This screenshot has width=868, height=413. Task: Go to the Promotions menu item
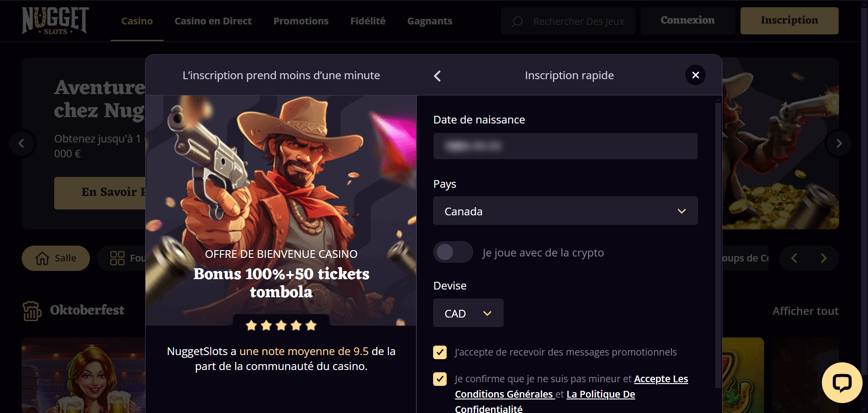301,21
